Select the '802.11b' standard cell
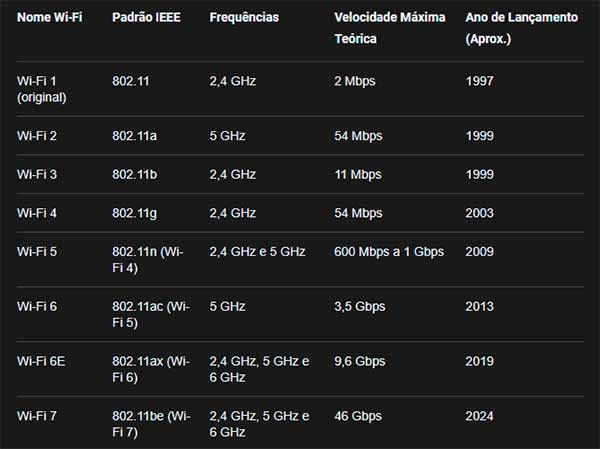This screenshot has height=449, width=600. pyautogui.click(x=134, y=174)
